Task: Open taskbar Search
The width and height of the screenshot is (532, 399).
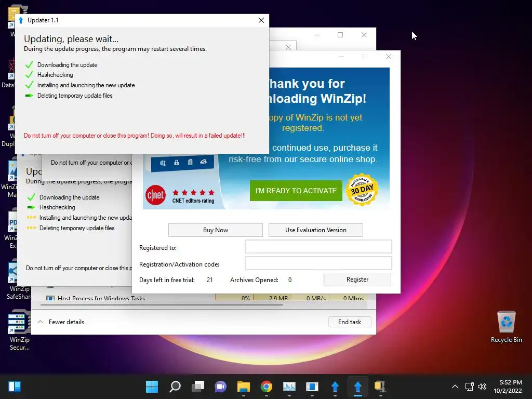Action: (175, 387)
